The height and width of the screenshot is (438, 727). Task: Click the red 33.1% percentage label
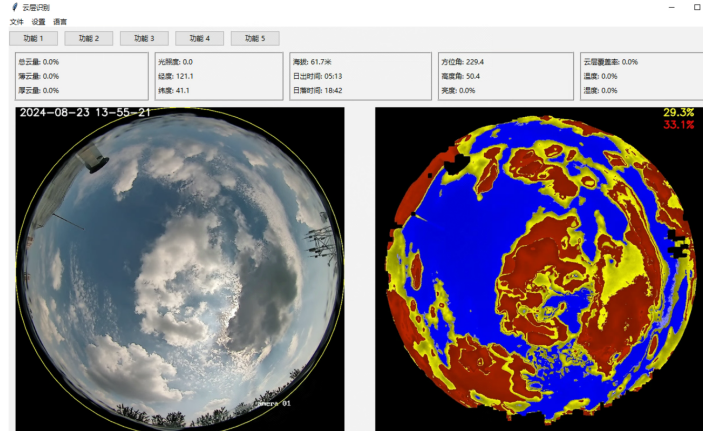pyautogui.click(x=678, y=125)
